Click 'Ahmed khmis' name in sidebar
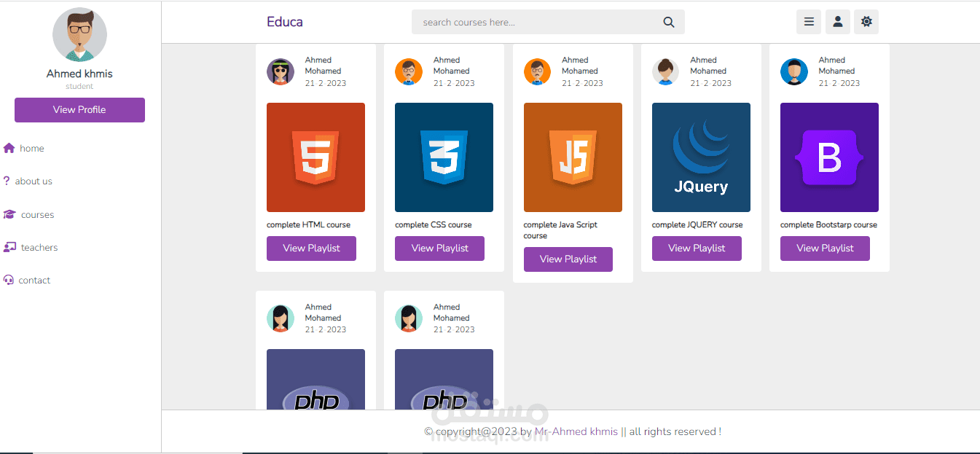980x454 pixels. tap(79, 74)
